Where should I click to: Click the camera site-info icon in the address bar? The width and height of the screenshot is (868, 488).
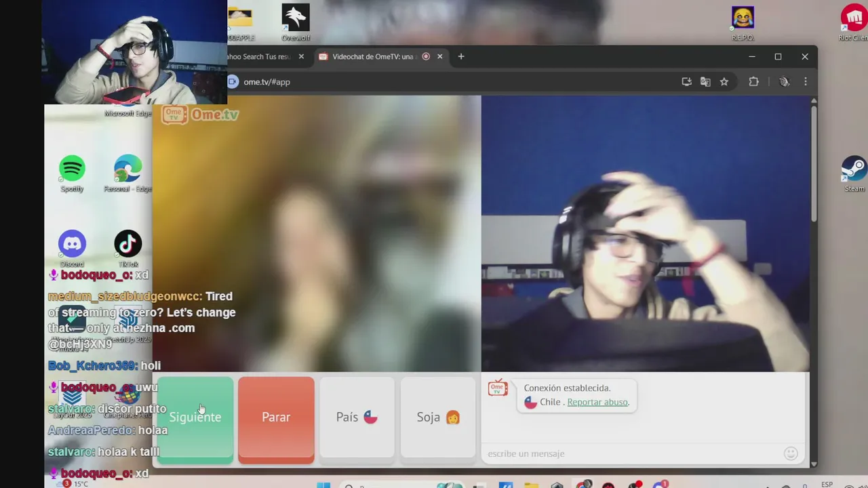(x=233, y=81)
